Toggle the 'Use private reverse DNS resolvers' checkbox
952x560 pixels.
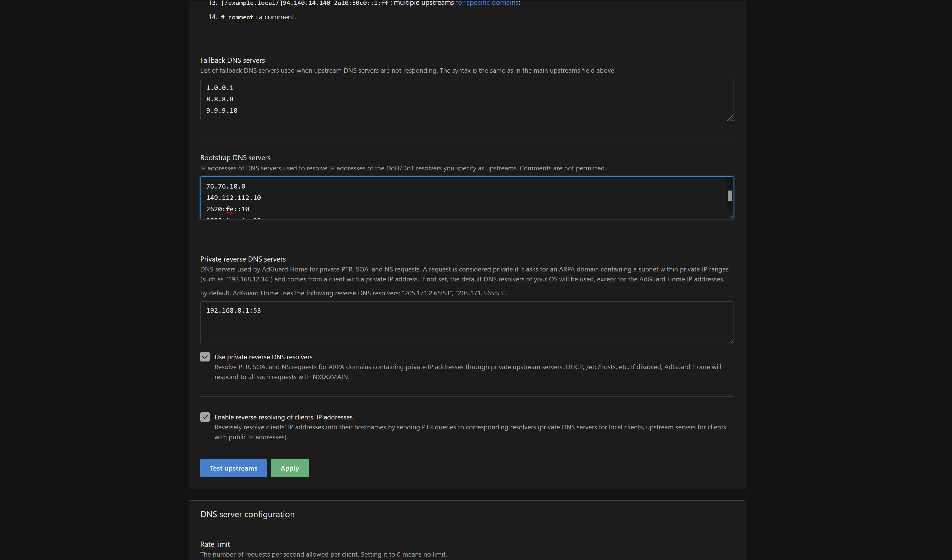(205, 357)
